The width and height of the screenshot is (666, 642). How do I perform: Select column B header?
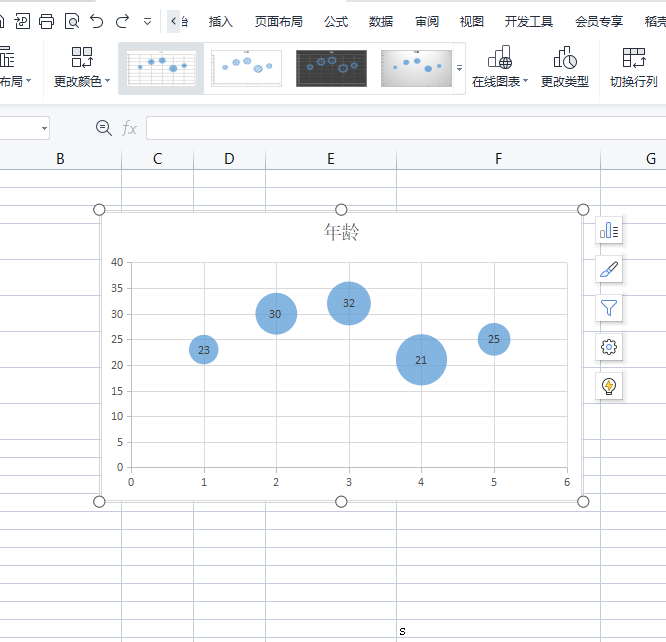60,159
